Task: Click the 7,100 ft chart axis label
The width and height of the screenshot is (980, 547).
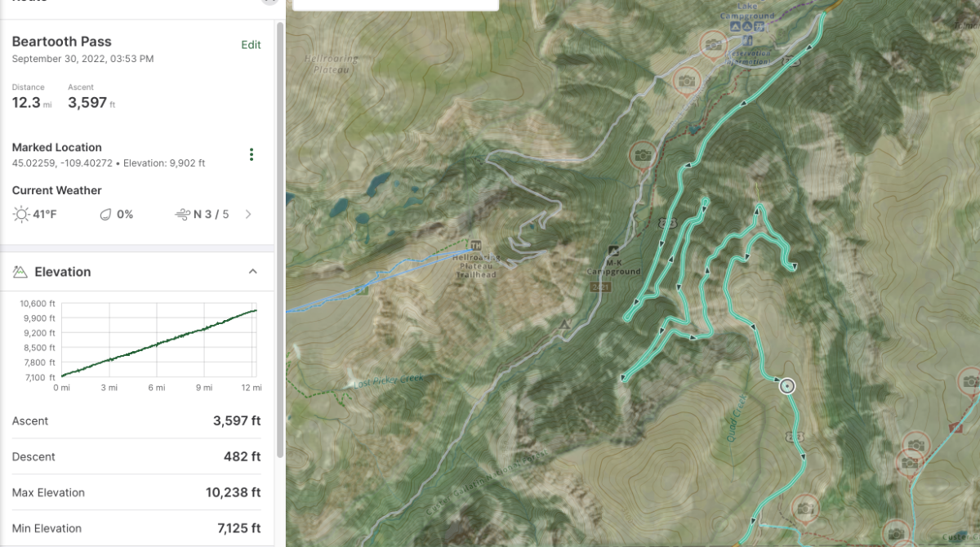Action: [x=42, y=377]
